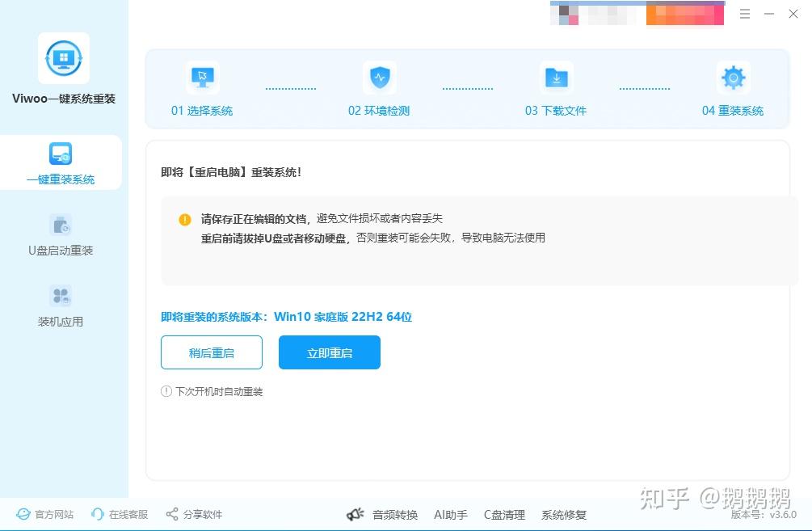This screenshot has width=812, height=531.
Task: Click the 重装系统 gear icon
Action: [734, 78]
